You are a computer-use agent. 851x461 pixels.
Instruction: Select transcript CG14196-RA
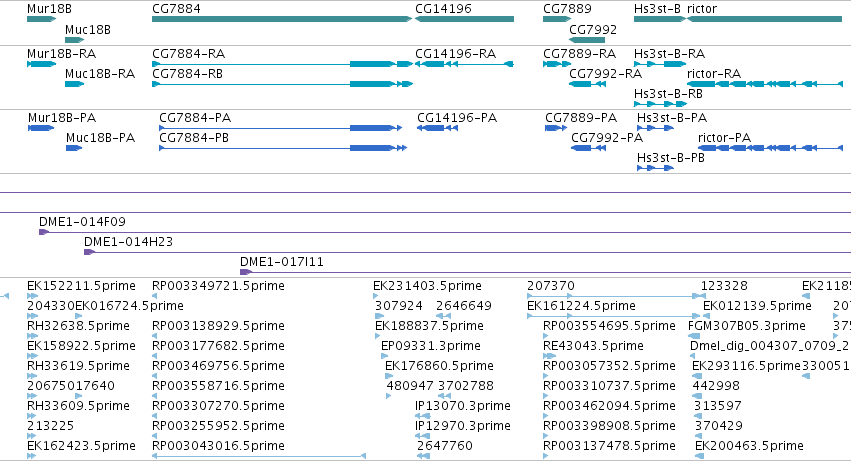[455, 54]
